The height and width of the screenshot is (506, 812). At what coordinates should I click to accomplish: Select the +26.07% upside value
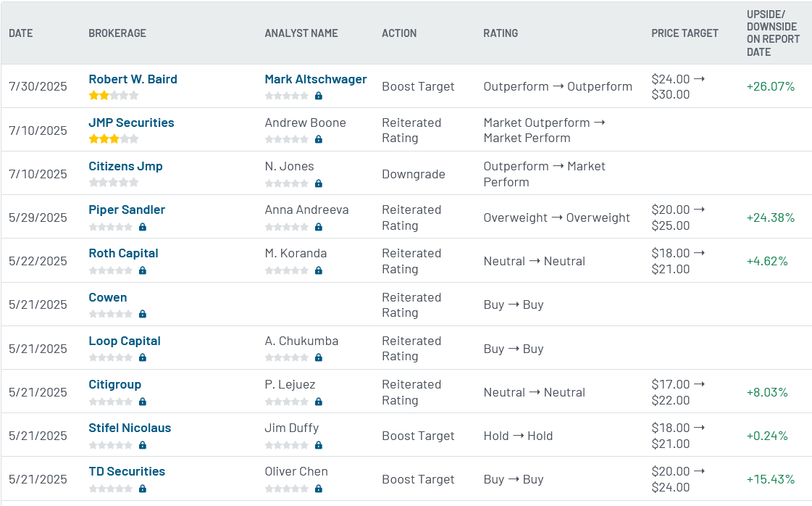(x=770, y=86)
